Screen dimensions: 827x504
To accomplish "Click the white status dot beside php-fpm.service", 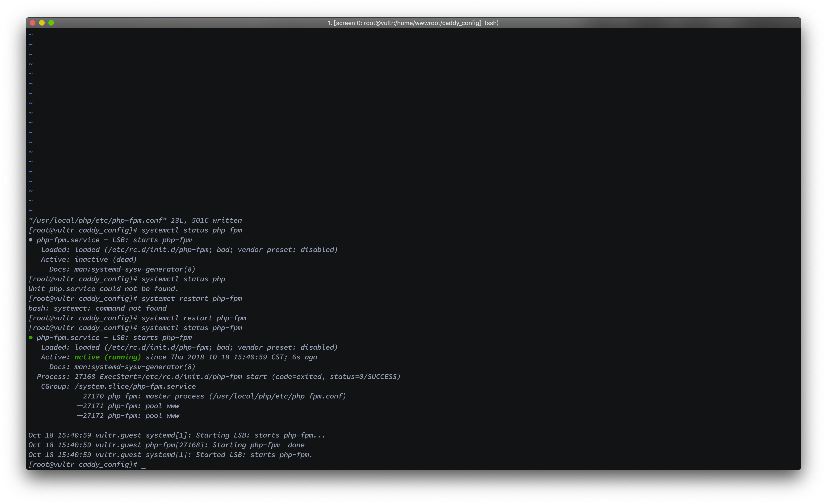I will click(x=30, y=240).
